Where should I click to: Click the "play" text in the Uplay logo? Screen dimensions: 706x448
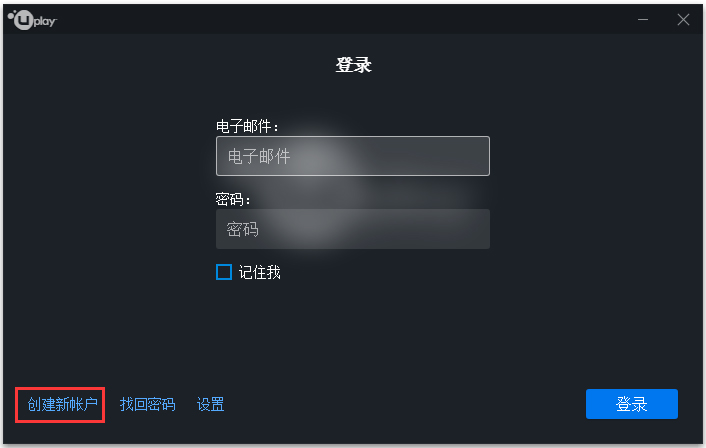point(44,21)
